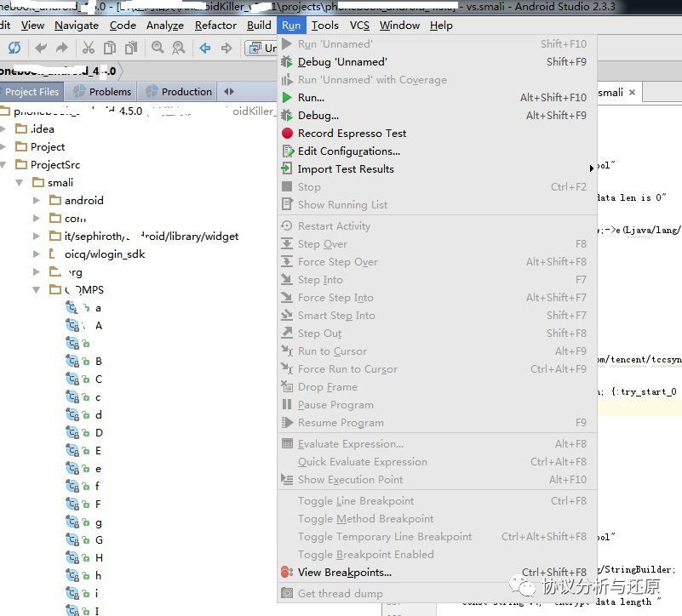Expand the com folder arrow
The width and height of the screenshot is (682, 616).
pyautogui.click(x=36, y=218)
